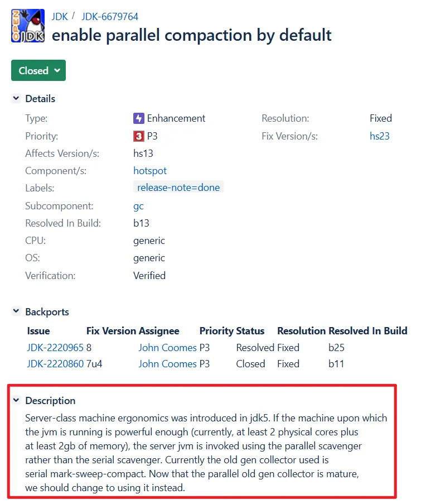Open John Coomes assignee link for JDK-2220860

(x=168, y=364)
